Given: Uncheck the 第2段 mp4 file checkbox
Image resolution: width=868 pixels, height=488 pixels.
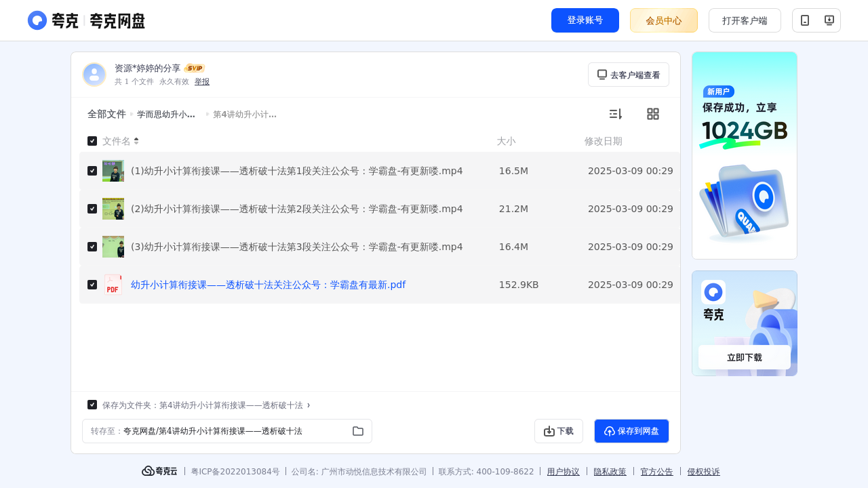Looking at the screenshot, I should (92, 209).
